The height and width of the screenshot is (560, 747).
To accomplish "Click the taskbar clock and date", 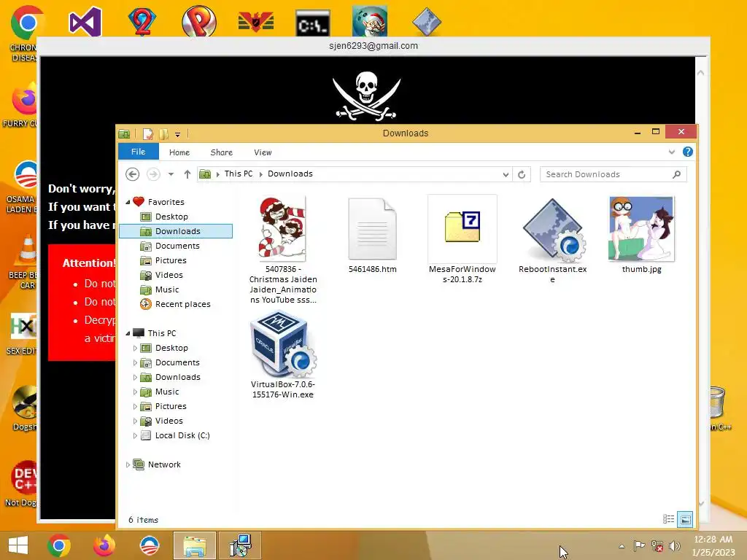I will (x=713, y=545).
